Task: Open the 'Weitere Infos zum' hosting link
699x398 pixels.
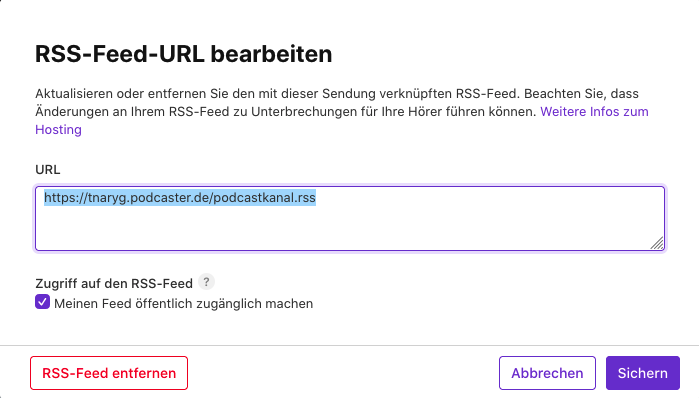Action: pos(594,111)
